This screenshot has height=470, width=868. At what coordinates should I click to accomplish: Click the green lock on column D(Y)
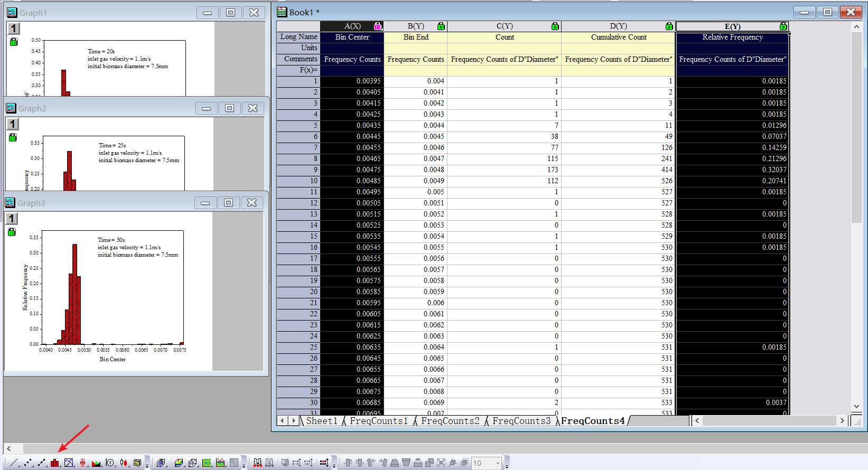[x=669, y=26]
